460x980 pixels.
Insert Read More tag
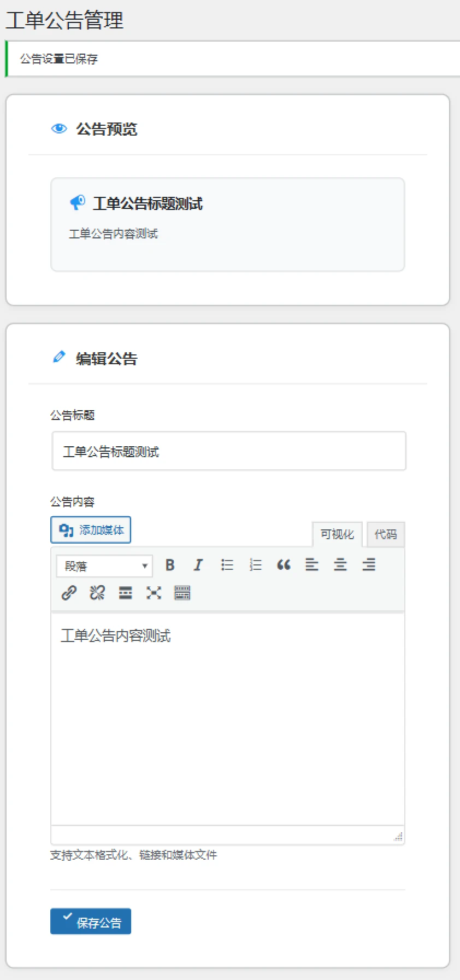tap(126, 593)
